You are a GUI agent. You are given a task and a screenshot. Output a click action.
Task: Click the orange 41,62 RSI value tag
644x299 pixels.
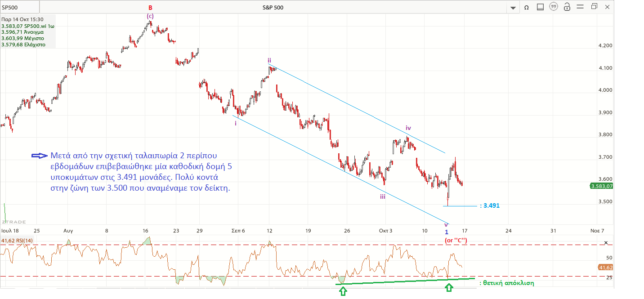(605, 268)
